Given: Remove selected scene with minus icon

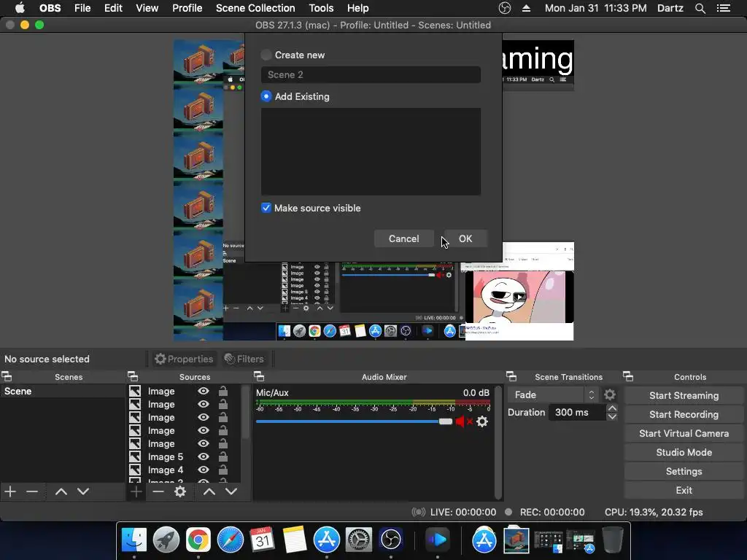Looking at the screenshot, I should click(32, 491).
